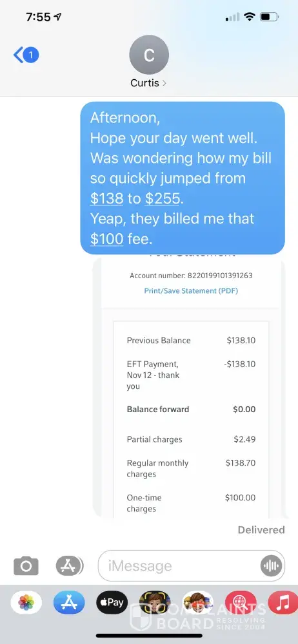Toggle the App Store apps drawer button
Screen dimensions: 298x644
(x=70, y=566)
